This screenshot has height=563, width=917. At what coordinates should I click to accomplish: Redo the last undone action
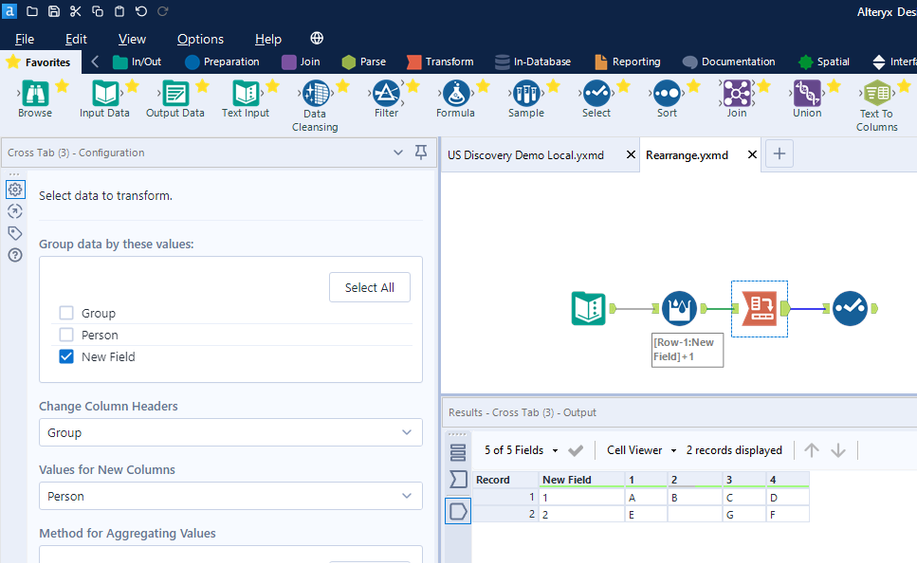click(163, 11)
